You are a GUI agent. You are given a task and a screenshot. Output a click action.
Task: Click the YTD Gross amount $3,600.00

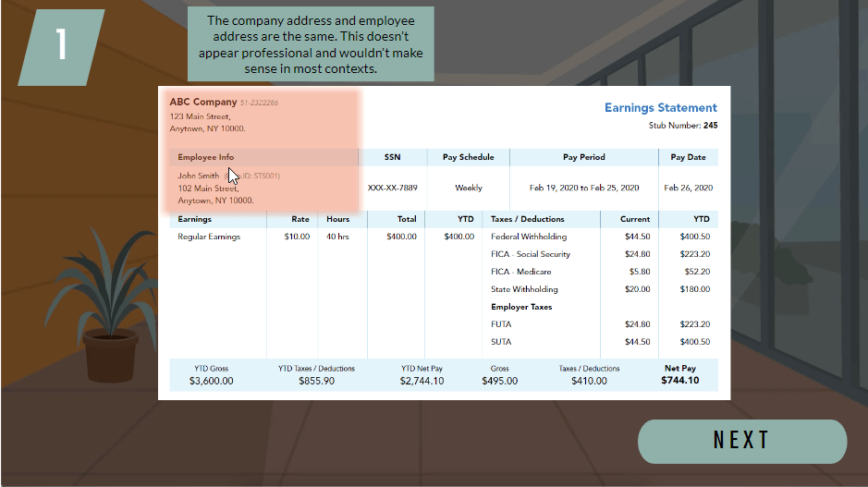(211, 380)
